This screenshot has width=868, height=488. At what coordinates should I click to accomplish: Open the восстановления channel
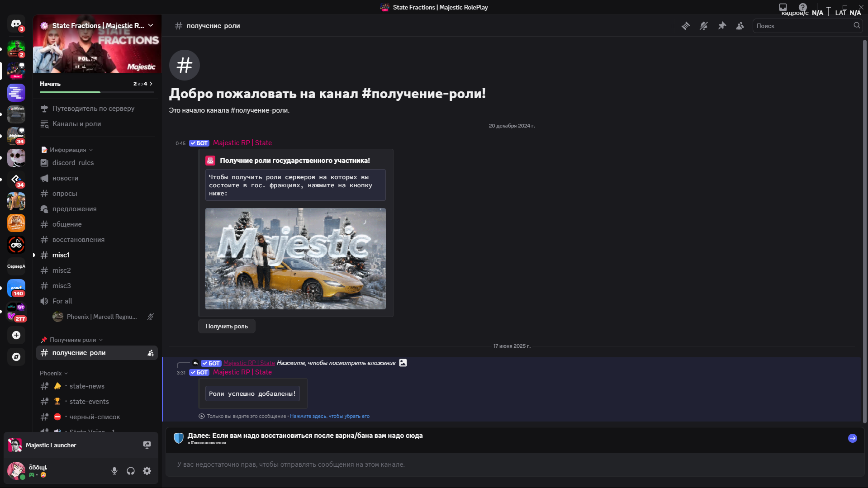pyautogui.click(x=97, y=240)
